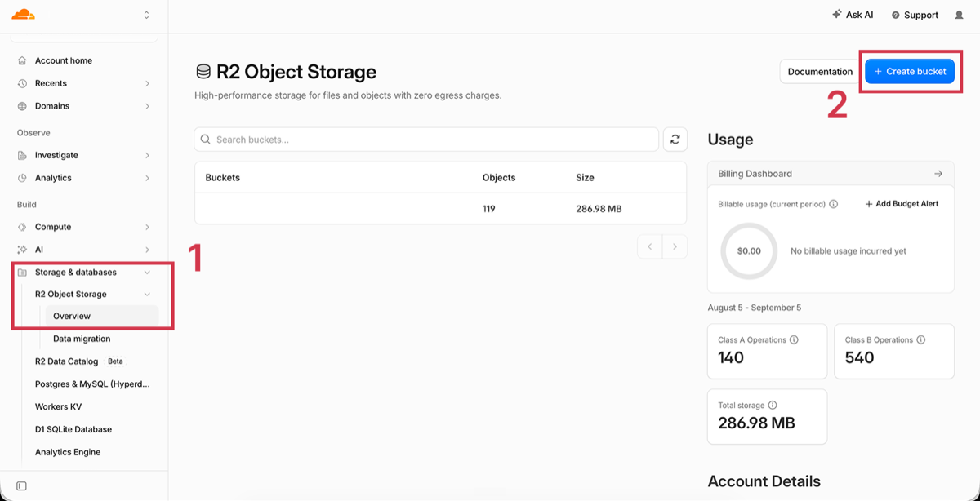Image resolution: width=980 pixels, height=501 pixels.
Task: Open the user profile icon
Action: pyautogui.click(x=959, y=15)
